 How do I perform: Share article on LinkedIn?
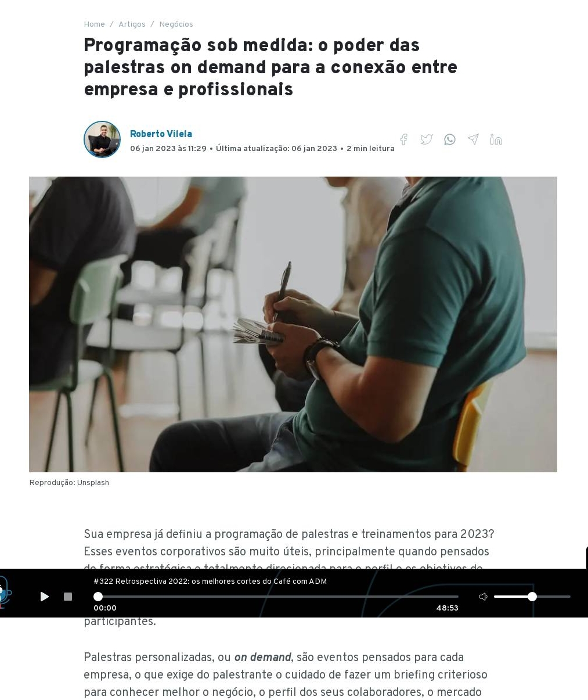(x=496, y=139)
